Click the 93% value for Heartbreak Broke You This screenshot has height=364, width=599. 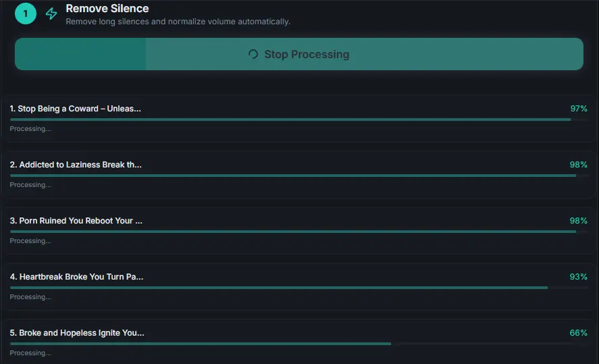coord(578,277)
